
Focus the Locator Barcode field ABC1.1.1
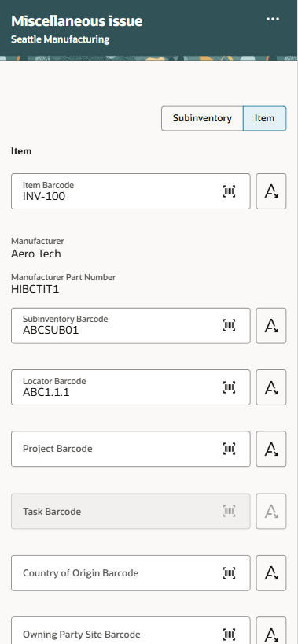click(x=131, y=387)
